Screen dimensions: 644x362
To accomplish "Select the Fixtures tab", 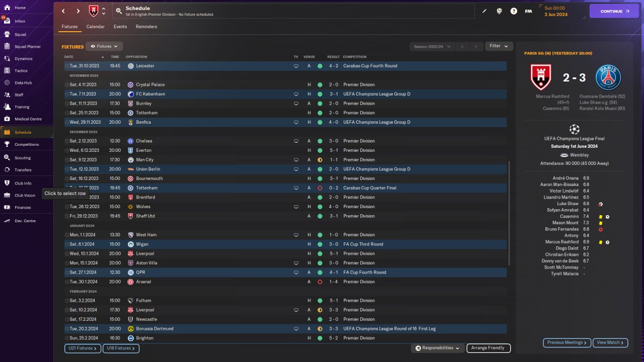I will (69, 27).
